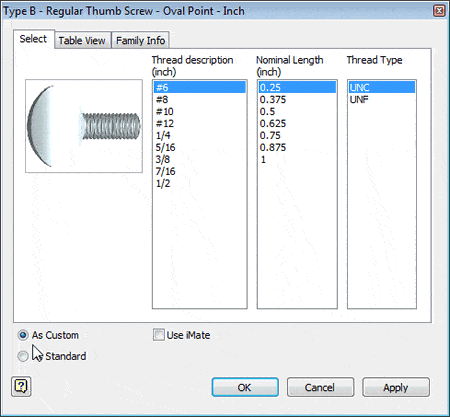Select thread description 7/16

tap(200, 172)
